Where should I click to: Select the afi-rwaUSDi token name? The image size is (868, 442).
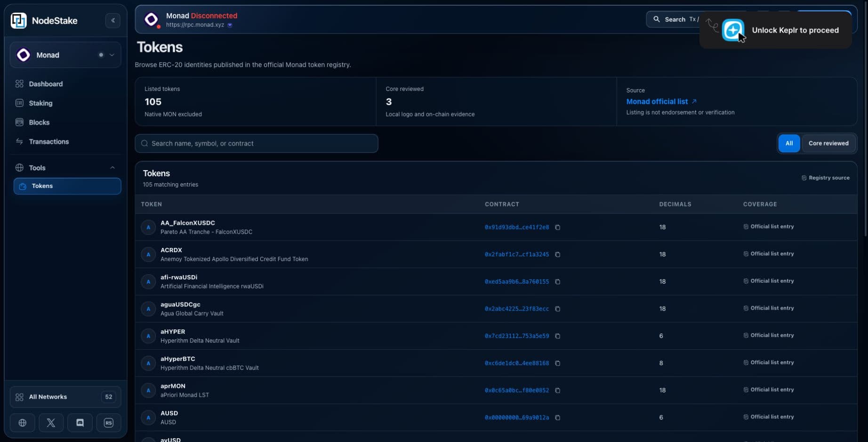coord(179,278)
